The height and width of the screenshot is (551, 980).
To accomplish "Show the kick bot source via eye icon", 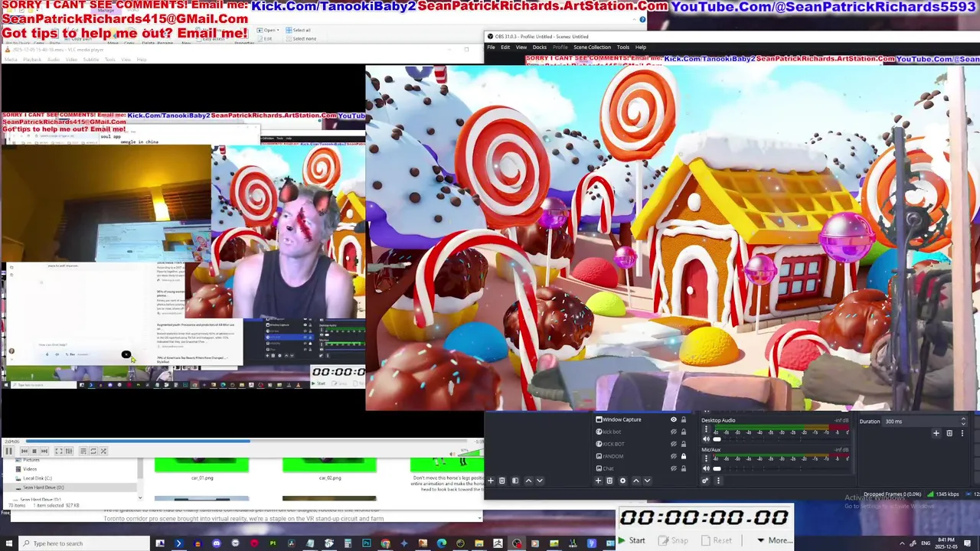I will click(x=674, y=432).
